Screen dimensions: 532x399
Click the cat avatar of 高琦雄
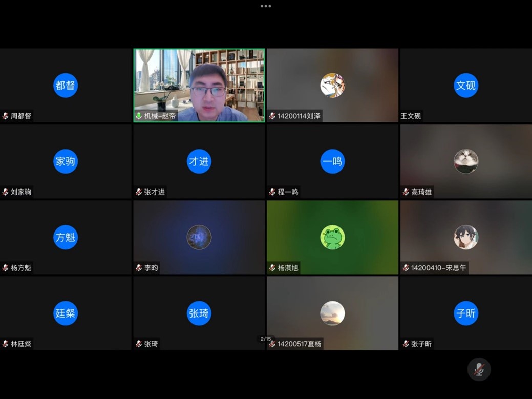(x=466, y=161)
